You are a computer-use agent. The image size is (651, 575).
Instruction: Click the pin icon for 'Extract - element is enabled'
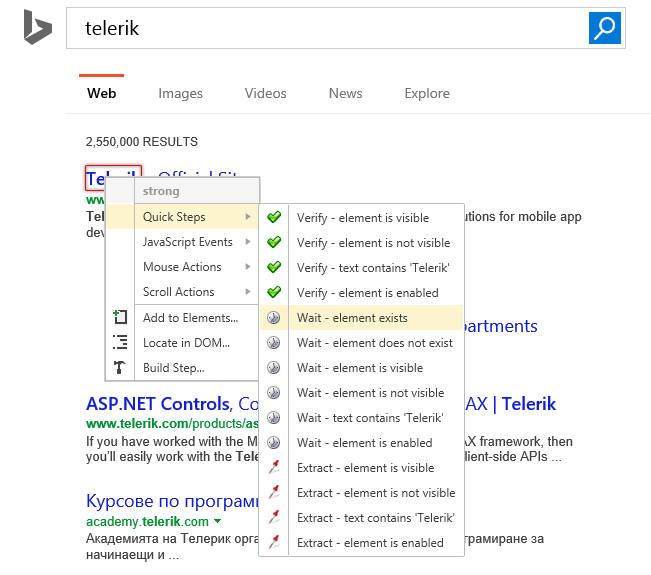click(274, 542)
